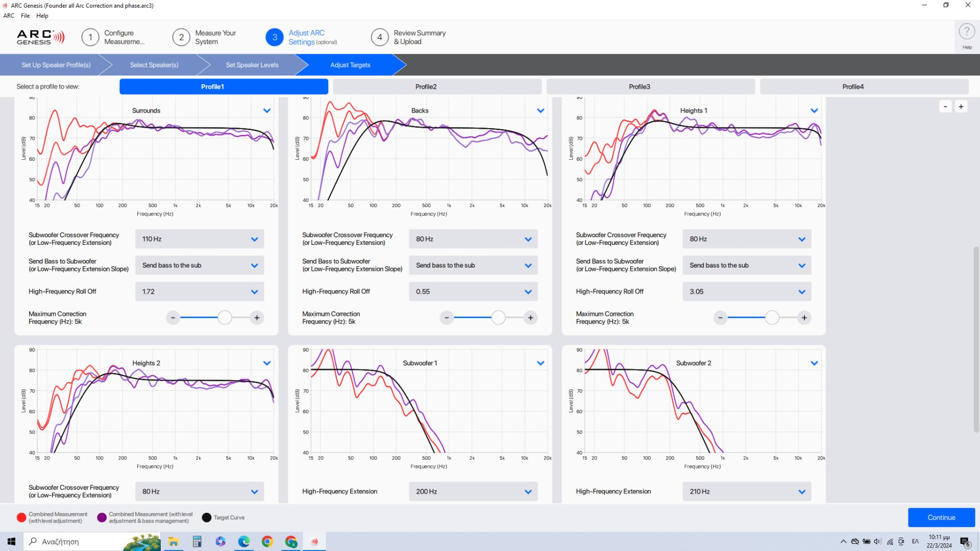Viewport: 980px width, 551px height.
Task: Click the ARC Genesis taskbar icon
Action: click(314, 542)
